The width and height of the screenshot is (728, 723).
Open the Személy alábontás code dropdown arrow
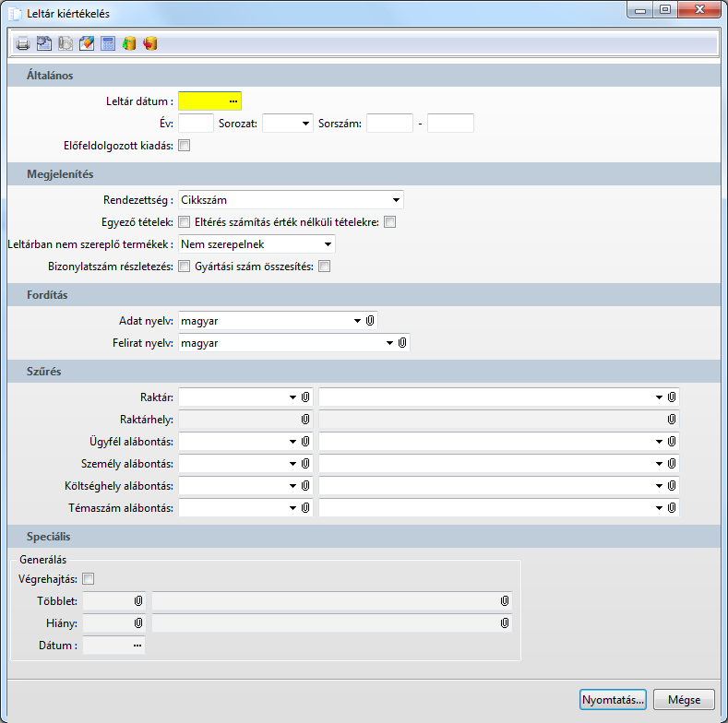[x=292, y=464]
